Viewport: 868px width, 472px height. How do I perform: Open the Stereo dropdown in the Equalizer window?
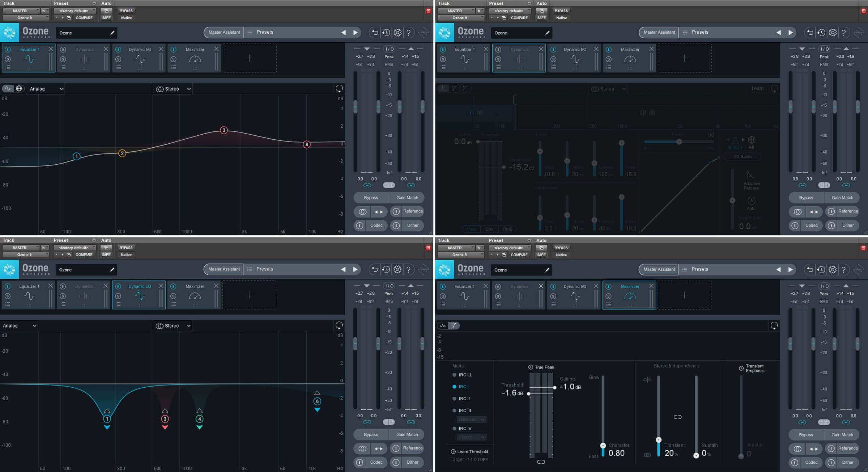173,89
